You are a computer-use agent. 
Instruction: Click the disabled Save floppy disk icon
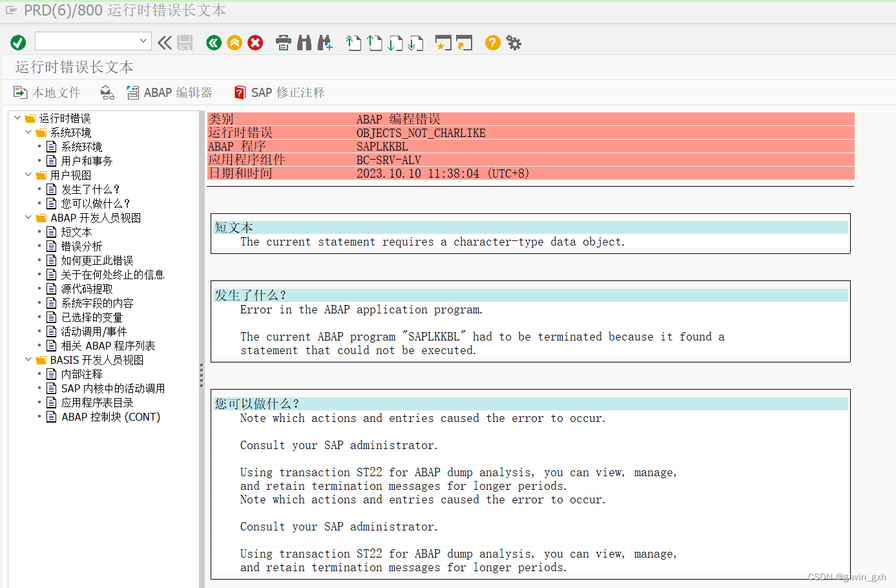coord(185,43)
